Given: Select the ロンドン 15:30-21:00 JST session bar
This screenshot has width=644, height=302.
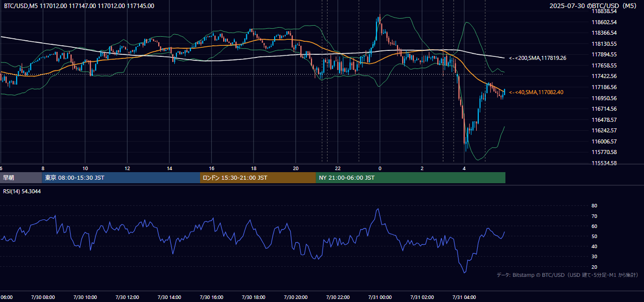Looking at the screenshot, I should click(258, 178).
